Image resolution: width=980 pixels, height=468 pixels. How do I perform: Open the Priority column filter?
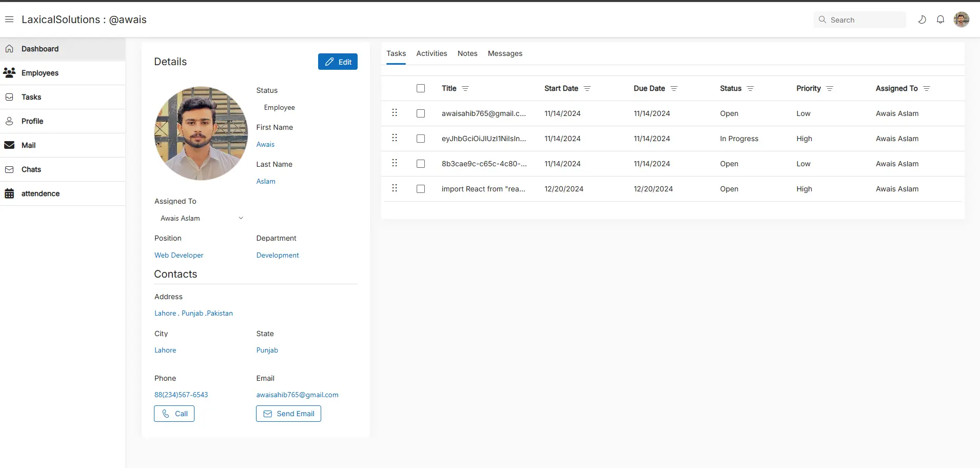coord(829,88)
